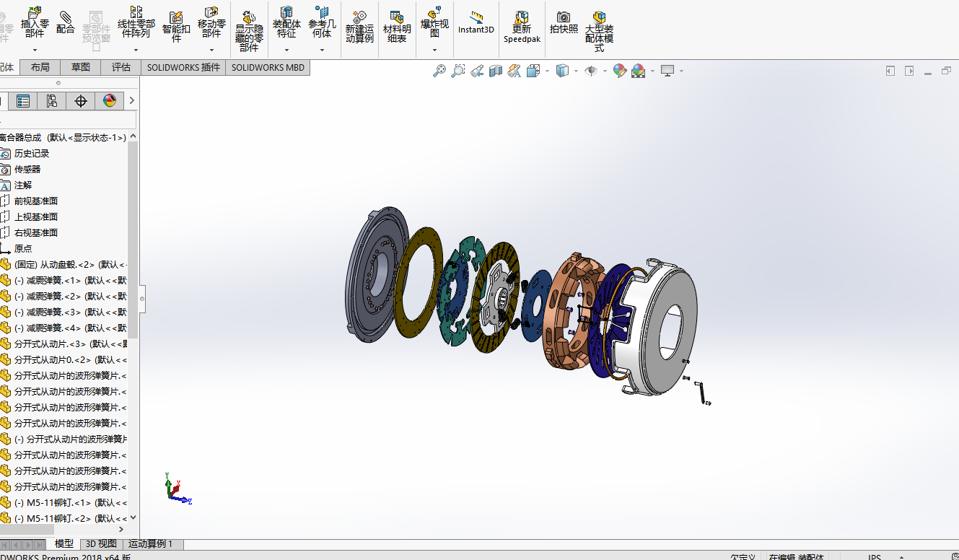Viewport: 959px width, 560px height.
Task: Switch to the Layout (布局) ribbon tab
Action: (40, 67)
